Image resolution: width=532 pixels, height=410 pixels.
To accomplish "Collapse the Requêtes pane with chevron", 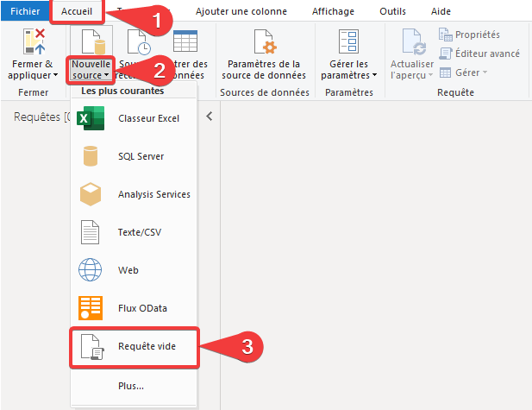I will tap(210, 117).
